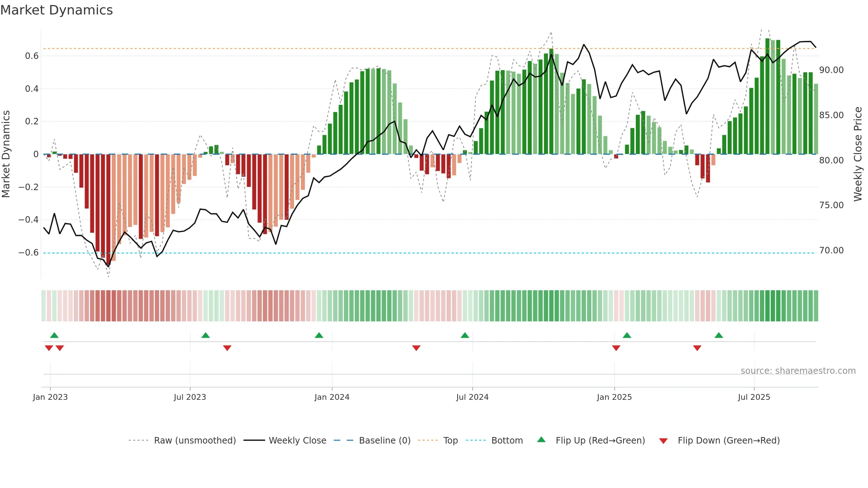Image resolution: width=868 pixels, height=488 pixels.
Task: Click the Flip Down marker at Jan 2025
Action: click(x=616, y=348)
